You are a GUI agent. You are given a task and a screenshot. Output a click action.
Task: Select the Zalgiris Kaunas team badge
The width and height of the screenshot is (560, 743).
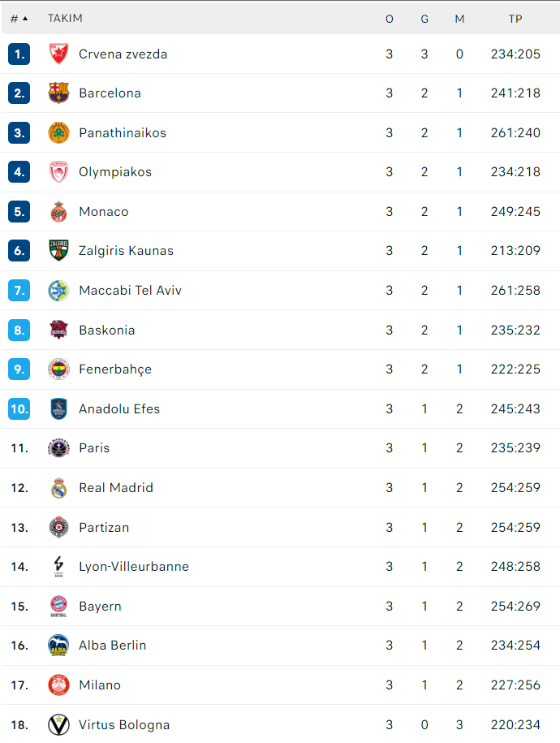point(58,250)
